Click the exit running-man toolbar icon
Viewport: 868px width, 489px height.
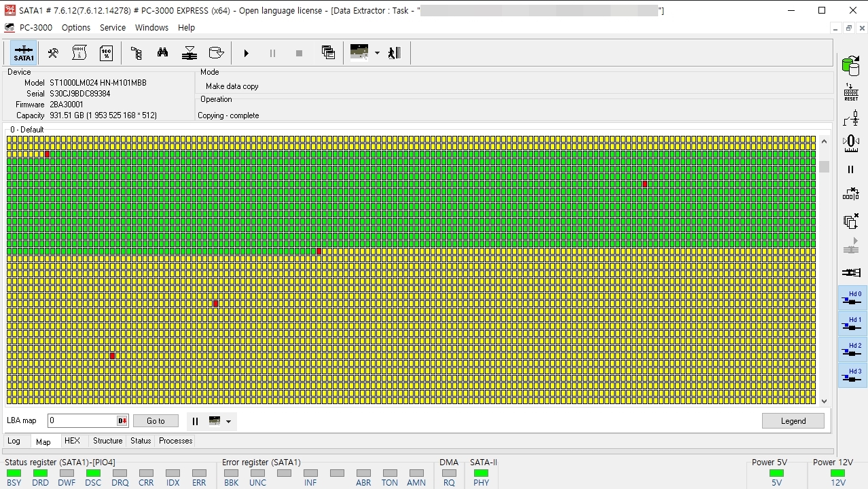tap(395, 53)
